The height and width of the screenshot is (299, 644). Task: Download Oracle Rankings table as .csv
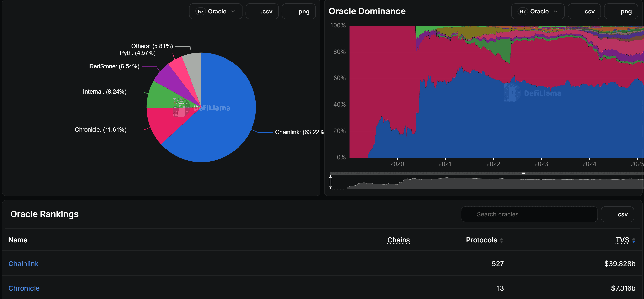pyautogui.click(x=617, y=214)
